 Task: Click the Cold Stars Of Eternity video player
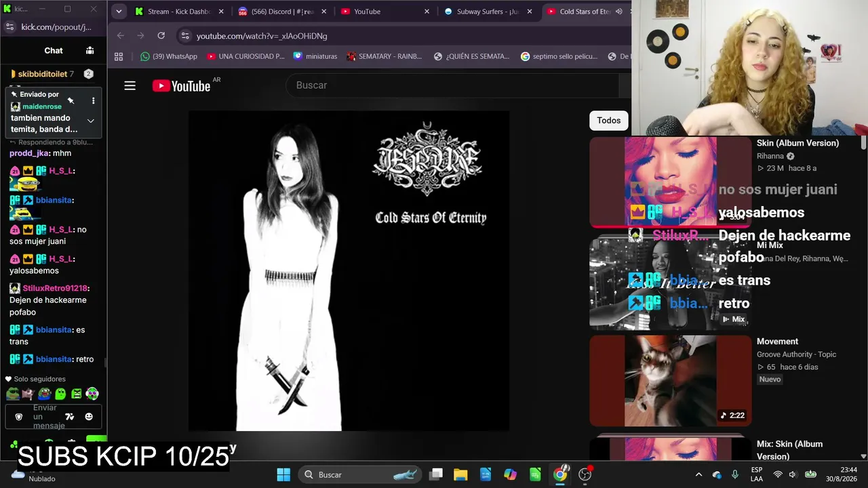pyautogui.click(x=349, y=270)
